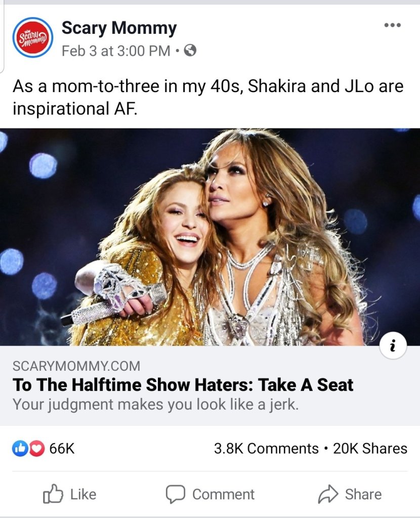This screenshot has height=518, width=420.
Task: Show the 3.8K Comments
Action: pos(266,449)
